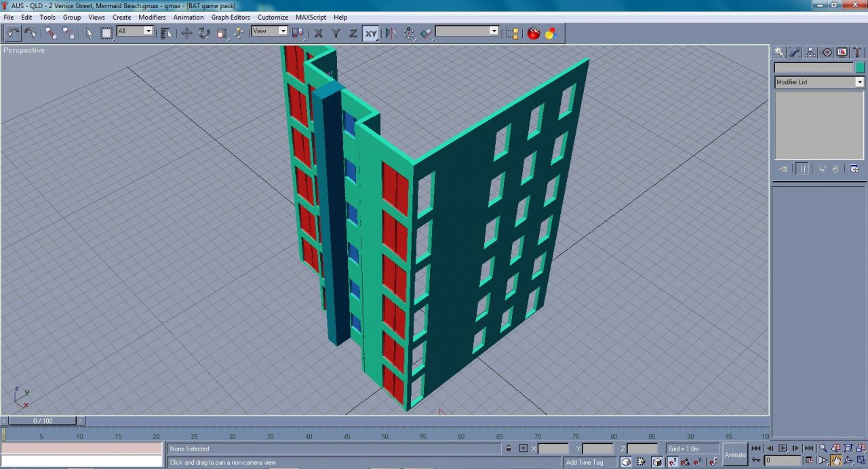Image resolution: width=868 pixels, height=469 pixels.
Task: Choose the rectangular selection region tool
Action: click(106, 33)
